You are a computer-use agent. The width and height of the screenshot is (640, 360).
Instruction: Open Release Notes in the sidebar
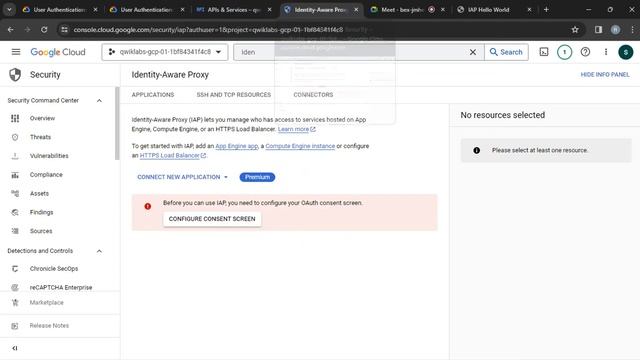[x=49, y=326]
